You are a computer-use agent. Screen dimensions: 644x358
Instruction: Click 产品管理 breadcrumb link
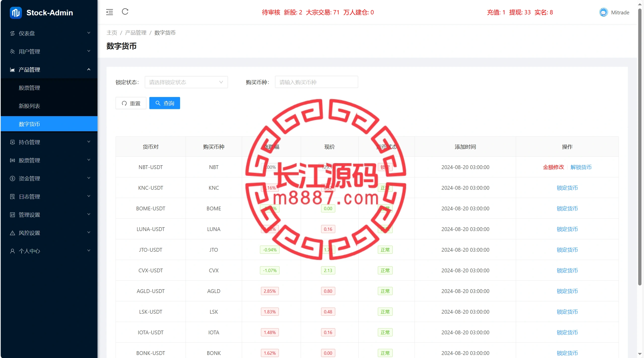pyautogui.click(x=136, y=33)
